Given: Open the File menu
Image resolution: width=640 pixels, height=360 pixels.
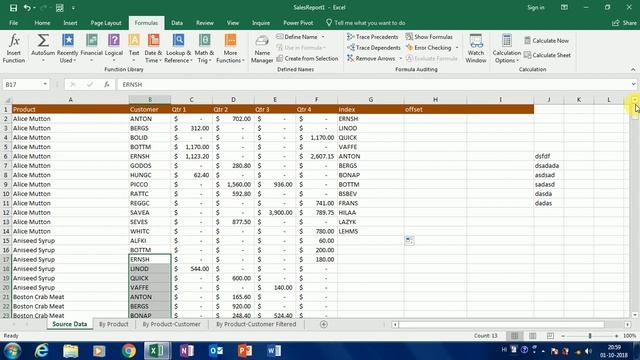Looking at the screenshot, I should (x=13, y=23).
